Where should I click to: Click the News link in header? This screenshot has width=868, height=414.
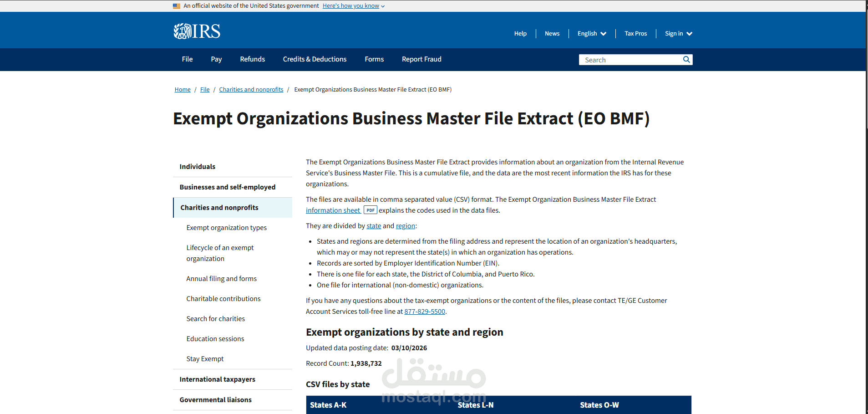(x=552, y=34)
